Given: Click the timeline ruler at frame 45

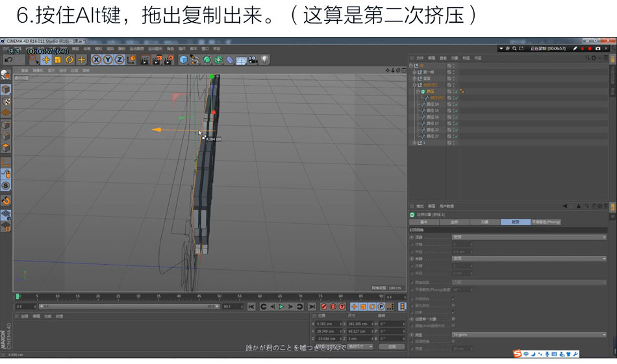Looking at the screenshot, I should pyautogui.click(x=199, y=297).
